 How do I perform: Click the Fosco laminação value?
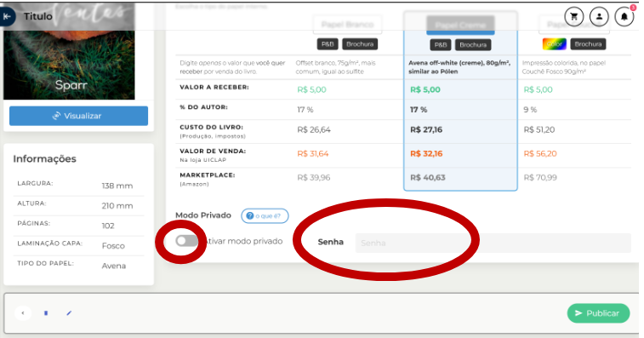(113, 246)
